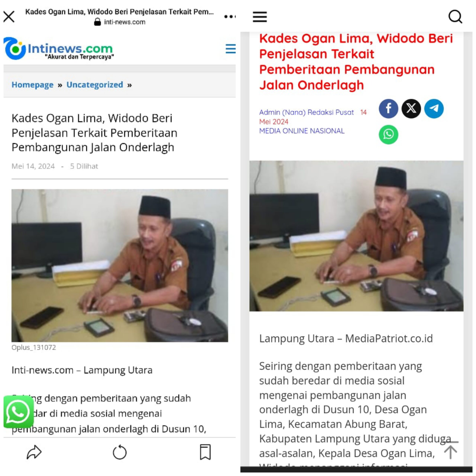The height and width of the screenshot is (476, 476).
Task: Reload the page with refresh icon
Action: click(120, 452)
